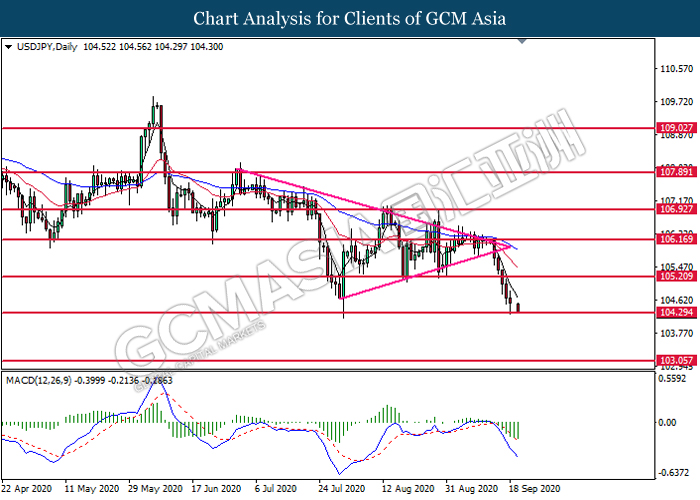Click the 29 May 2020 date label
700x500 pixels.
tap(155, 489)
